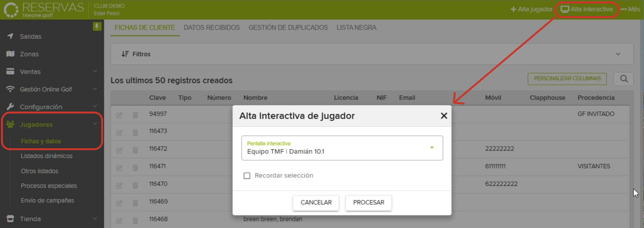Sort by the Clave column header
This screenshot has width=644, height=228.
point(157,98)
